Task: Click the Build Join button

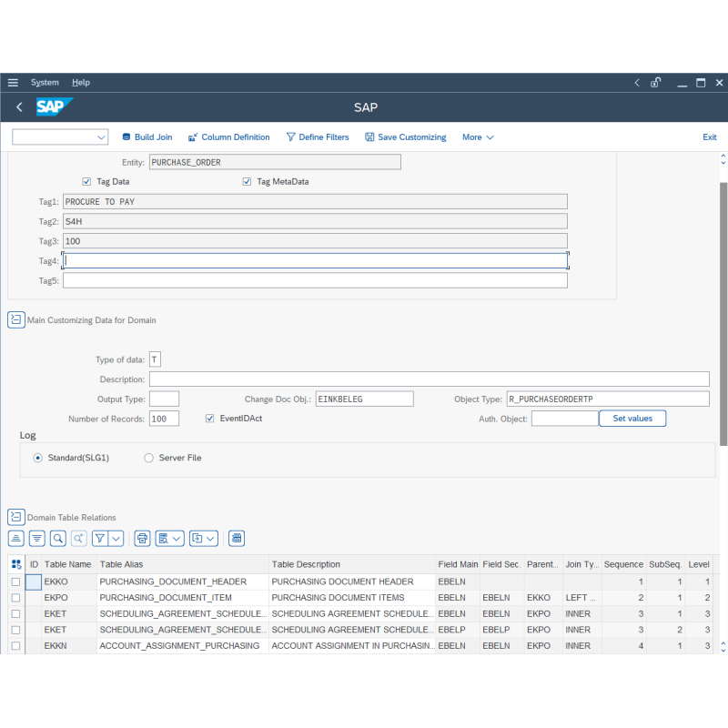Action: point(147,137)
